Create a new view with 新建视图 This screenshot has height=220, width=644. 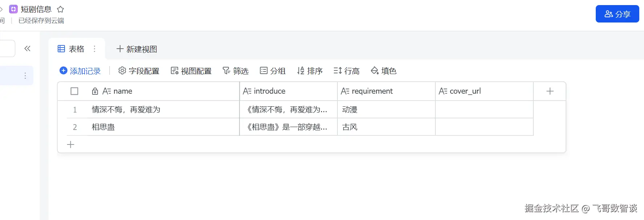tap(137, 49)
